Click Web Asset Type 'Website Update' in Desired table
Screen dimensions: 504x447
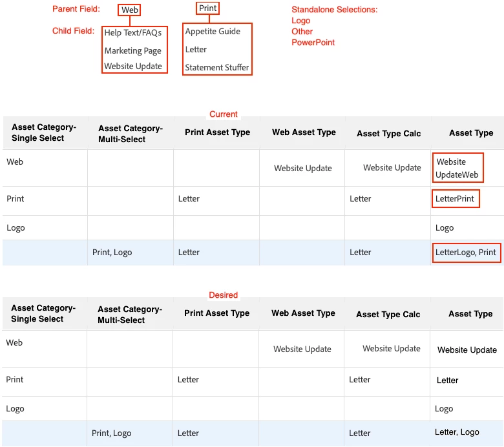pyautogui.click(x=302, y=349)
